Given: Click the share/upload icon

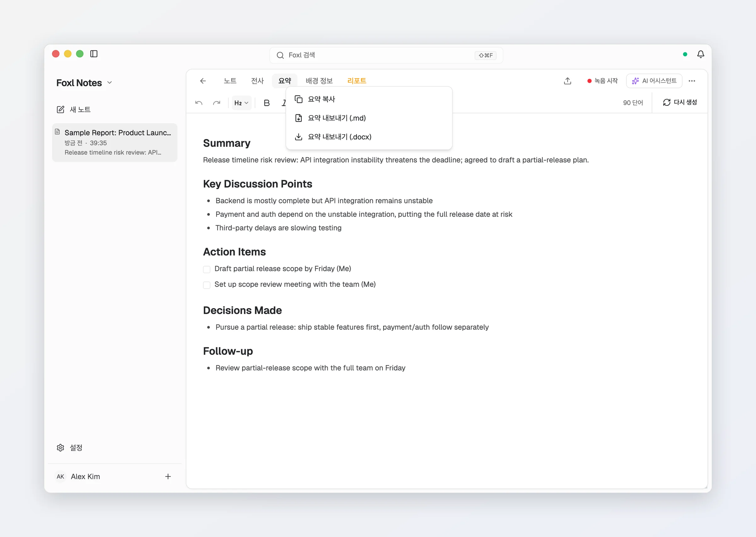Looking at the screenshot, I should point(567,81).
